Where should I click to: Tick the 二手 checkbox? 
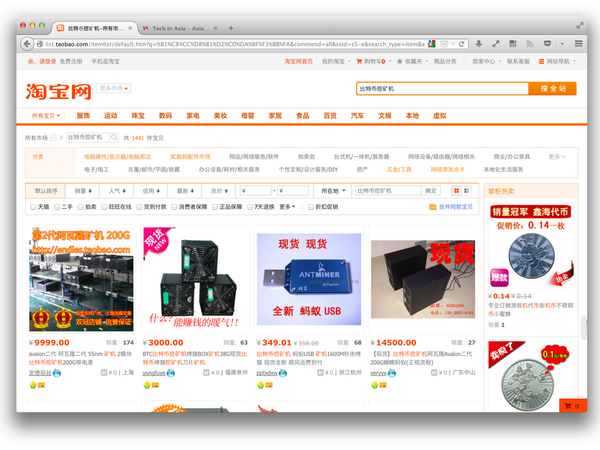pyautogui.click(x=57, y=207)
